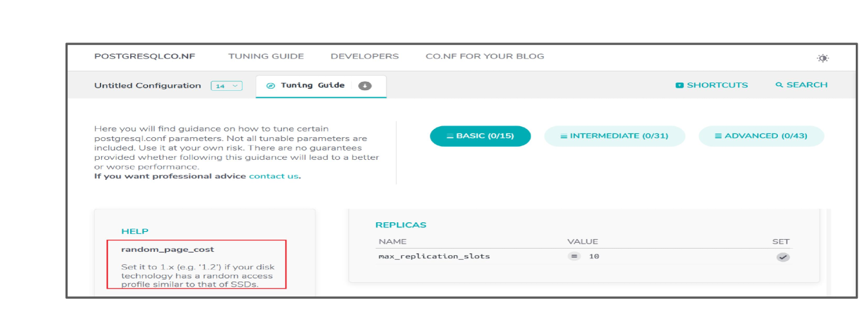Open the SEARCH link

[802, 85]
